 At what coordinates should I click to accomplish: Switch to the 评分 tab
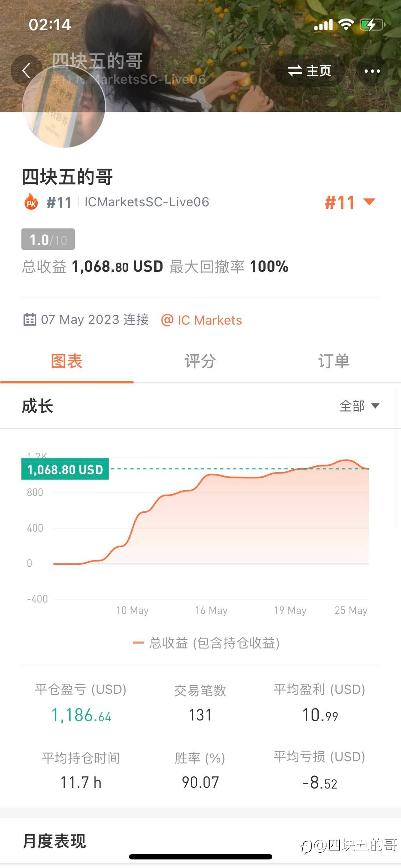click(x=200, y=361)
